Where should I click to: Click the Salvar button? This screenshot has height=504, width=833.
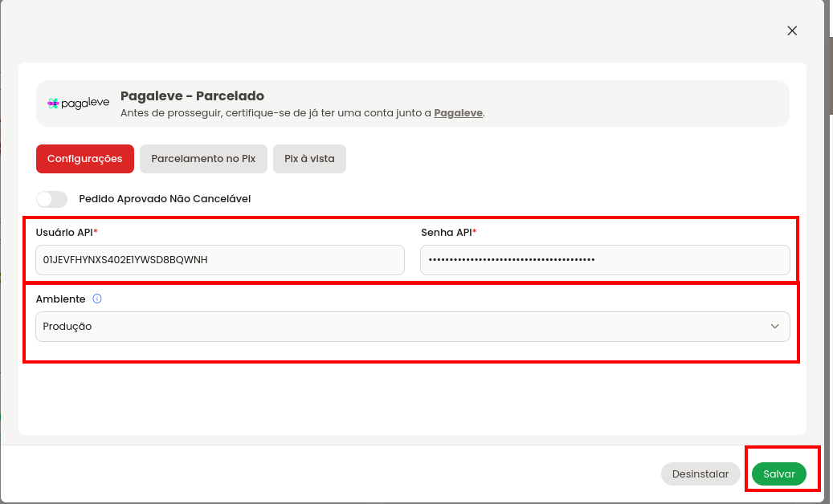coord(779,474)
